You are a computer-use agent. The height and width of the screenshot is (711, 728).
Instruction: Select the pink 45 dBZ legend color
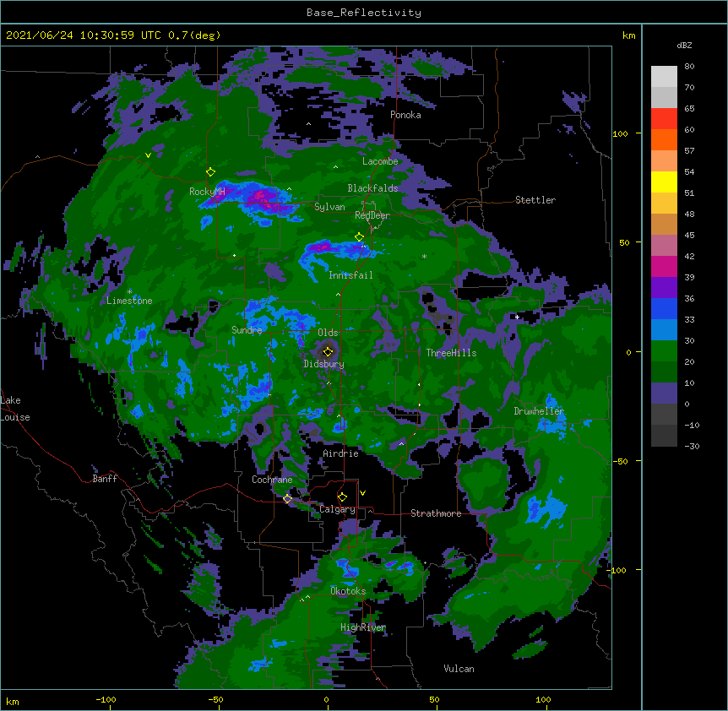click(664, 246)
